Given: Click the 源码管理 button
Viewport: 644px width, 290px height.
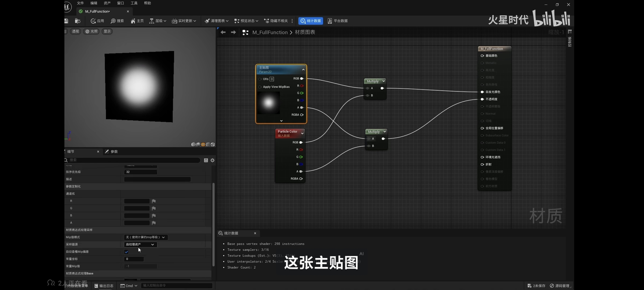Looking at the screenshot, I should pos(560,286).
